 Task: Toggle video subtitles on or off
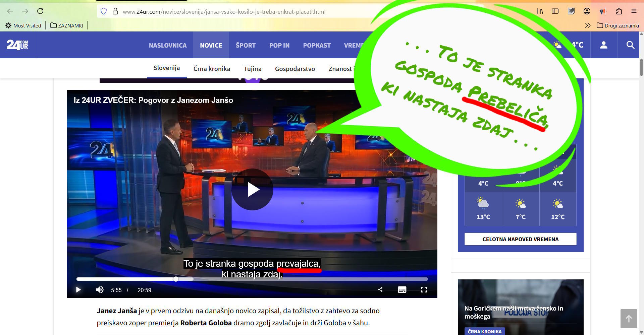click(x=402, y=290)
